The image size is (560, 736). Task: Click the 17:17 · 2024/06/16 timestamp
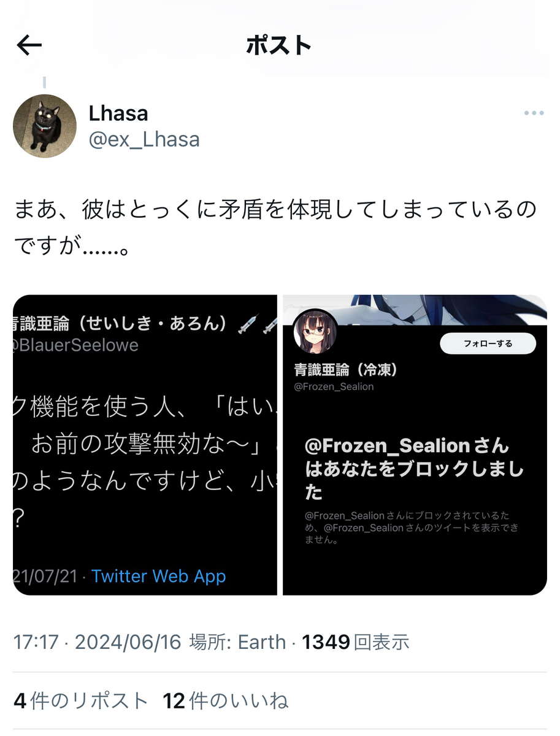click(98, 642)
